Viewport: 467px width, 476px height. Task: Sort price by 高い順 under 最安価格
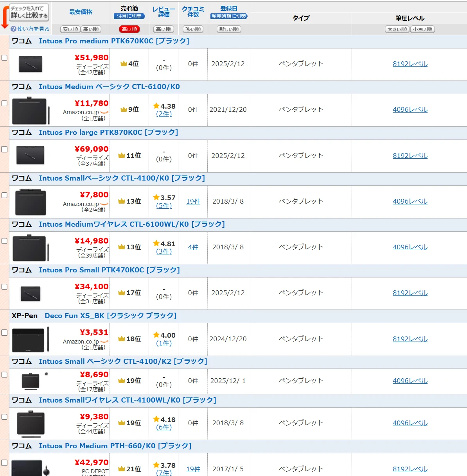91,29
